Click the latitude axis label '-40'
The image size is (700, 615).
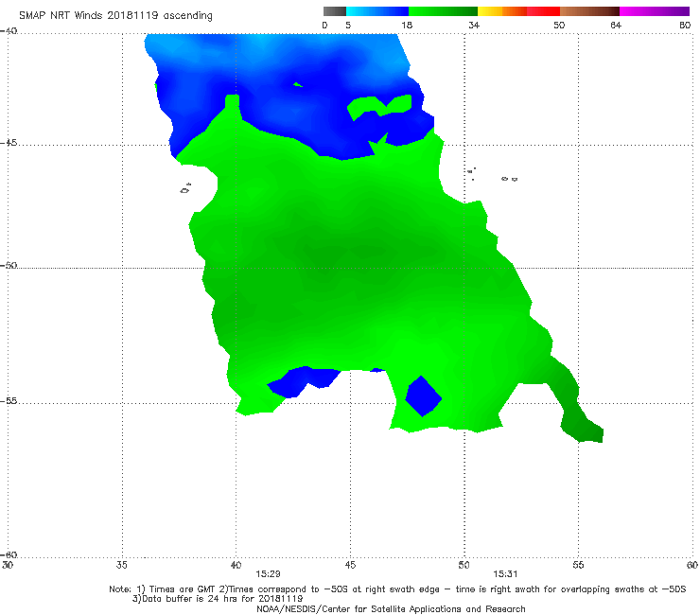pyautogui.click(x=9, y=31)
